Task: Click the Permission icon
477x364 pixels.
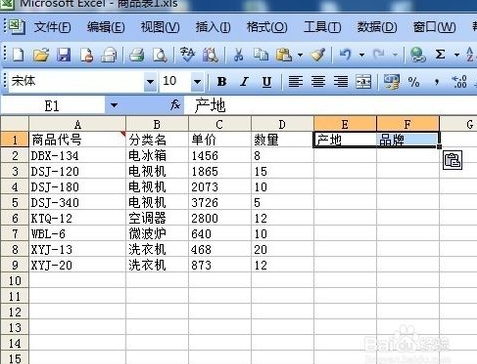Action: click(86, 54)
